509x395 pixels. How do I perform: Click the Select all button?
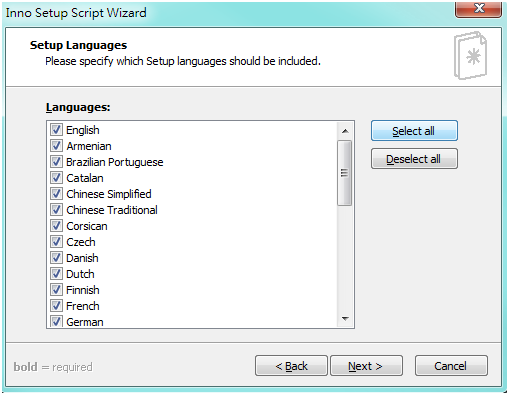pyautogui.click(x=414, y=131)
